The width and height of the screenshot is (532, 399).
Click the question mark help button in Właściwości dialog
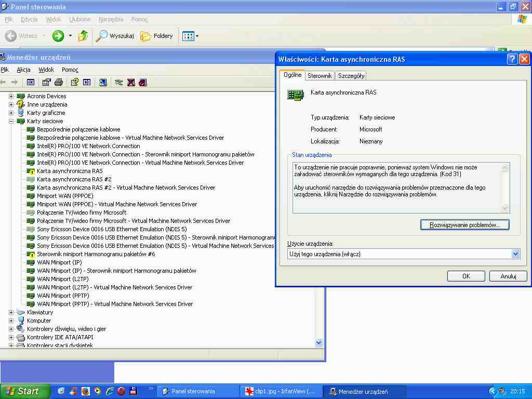pyautogui.click(x=512, y=59)
